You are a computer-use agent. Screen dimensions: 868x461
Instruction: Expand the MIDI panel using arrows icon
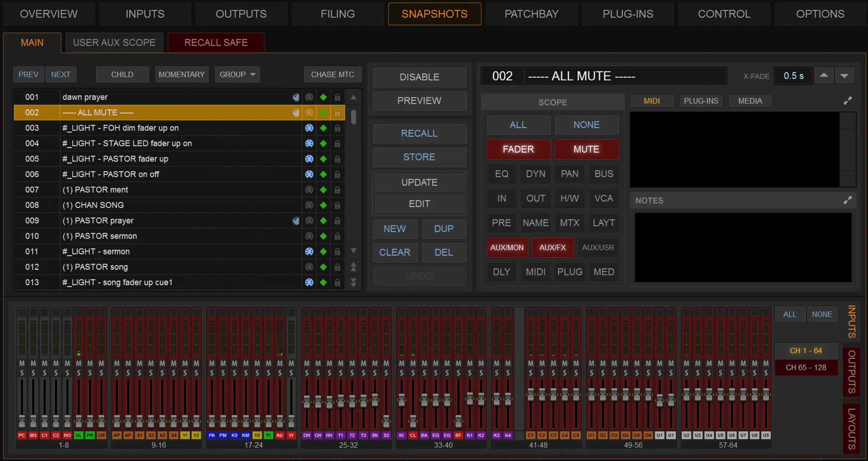pos(848,100)
